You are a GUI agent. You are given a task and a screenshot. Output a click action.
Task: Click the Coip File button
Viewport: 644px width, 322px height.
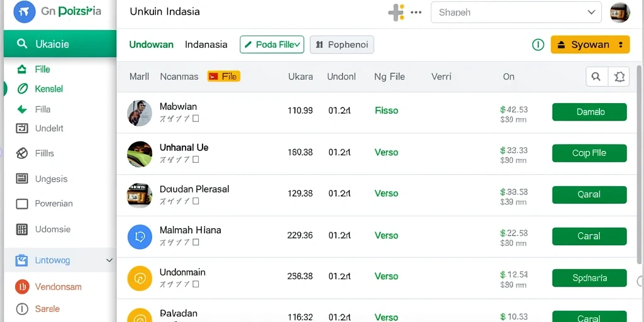click(x=589, y=153)
